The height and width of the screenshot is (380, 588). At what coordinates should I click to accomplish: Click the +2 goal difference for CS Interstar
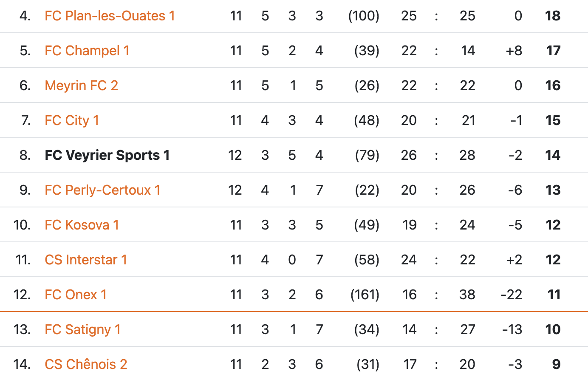pyautogui.click(x=514, y=260)
